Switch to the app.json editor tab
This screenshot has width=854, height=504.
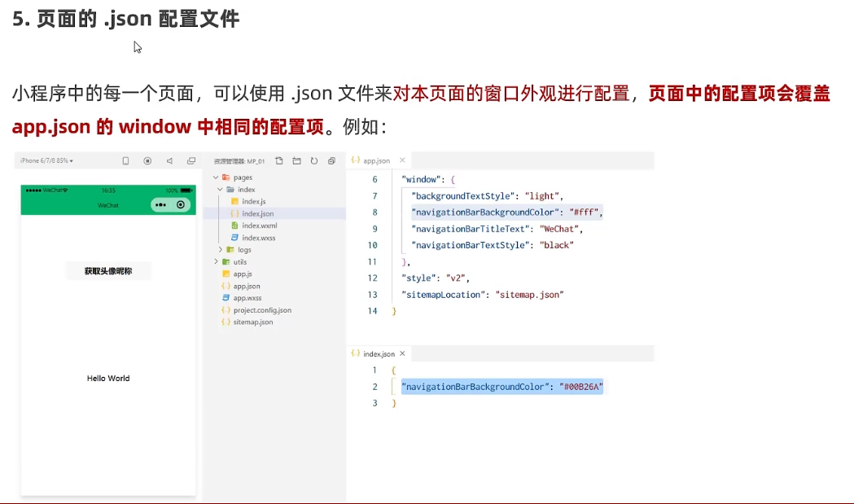(x=376, y=160)
